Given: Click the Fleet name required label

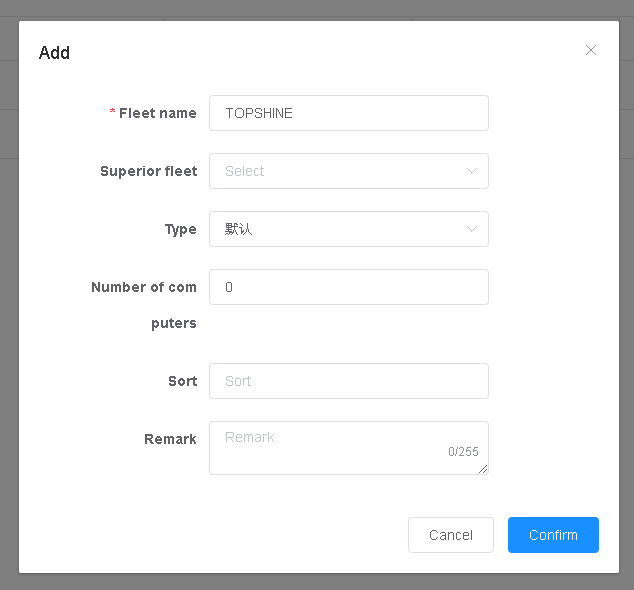Looking at the screenshot, I should [x=157, y=113].
